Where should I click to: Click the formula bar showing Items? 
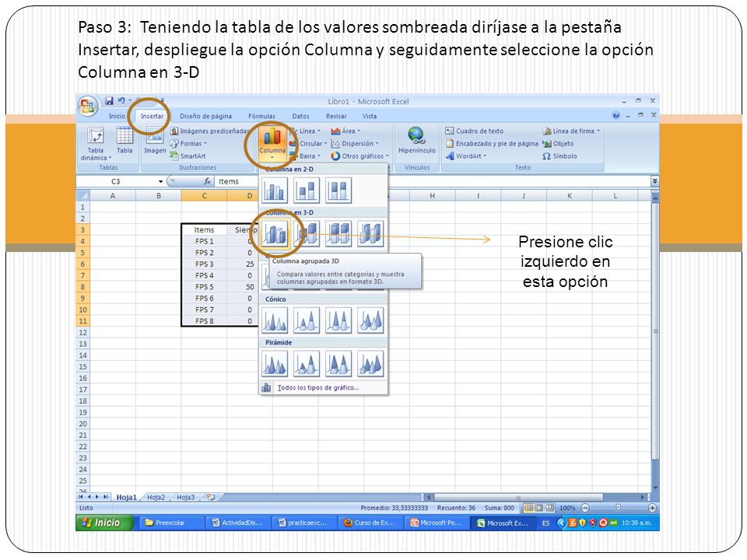(433, 181)
